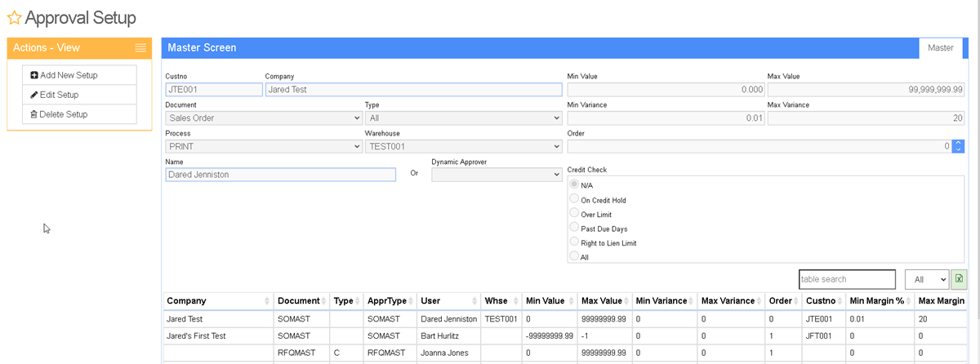Screen dimensions: 980x364
Task: Click the -99999999.99 min value cell
Action: (x=549, y=335)
